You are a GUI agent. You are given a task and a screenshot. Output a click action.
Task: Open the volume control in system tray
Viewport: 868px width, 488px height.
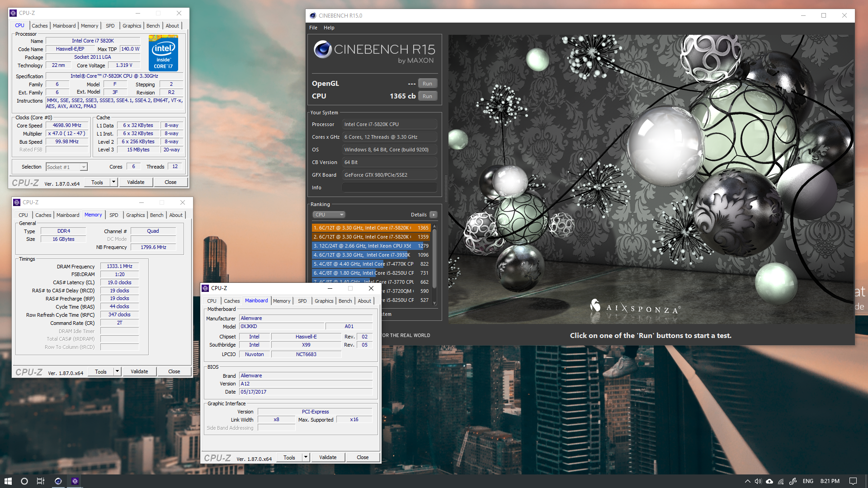(758, 481)
